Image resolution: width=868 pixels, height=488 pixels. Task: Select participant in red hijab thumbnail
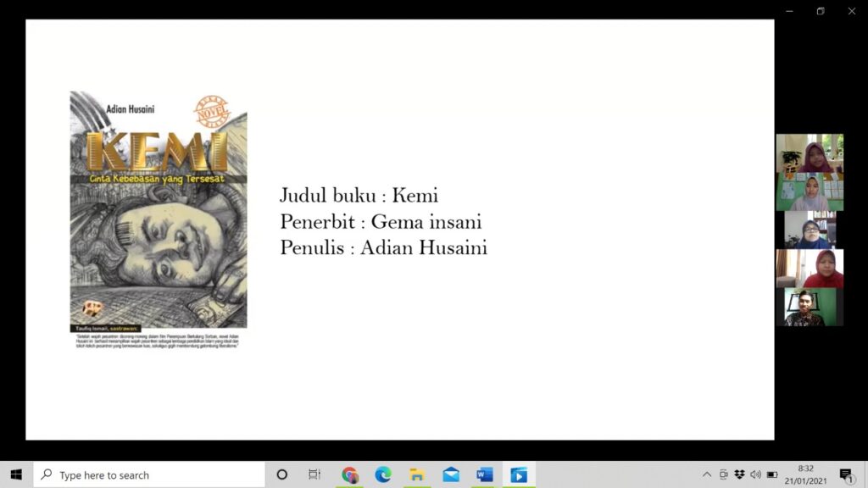(x=810, y=269)
